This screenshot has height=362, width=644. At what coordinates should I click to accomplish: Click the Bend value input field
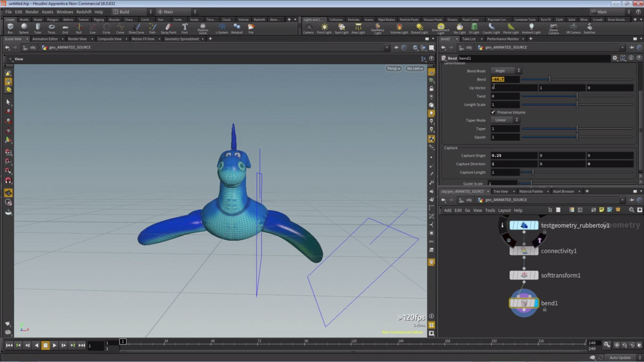pyautogui.click(x=505, y=79)
